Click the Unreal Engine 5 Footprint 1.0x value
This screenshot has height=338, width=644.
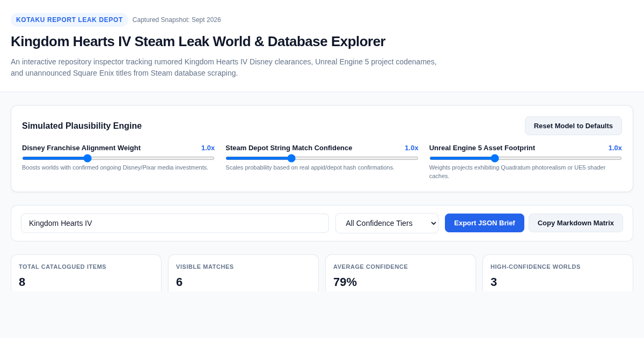(x=615, y=148)
